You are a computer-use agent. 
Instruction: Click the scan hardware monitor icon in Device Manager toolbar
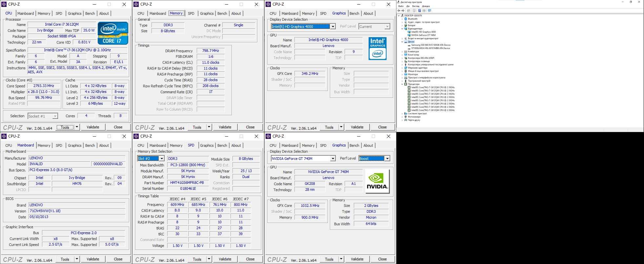coord(430,11)
